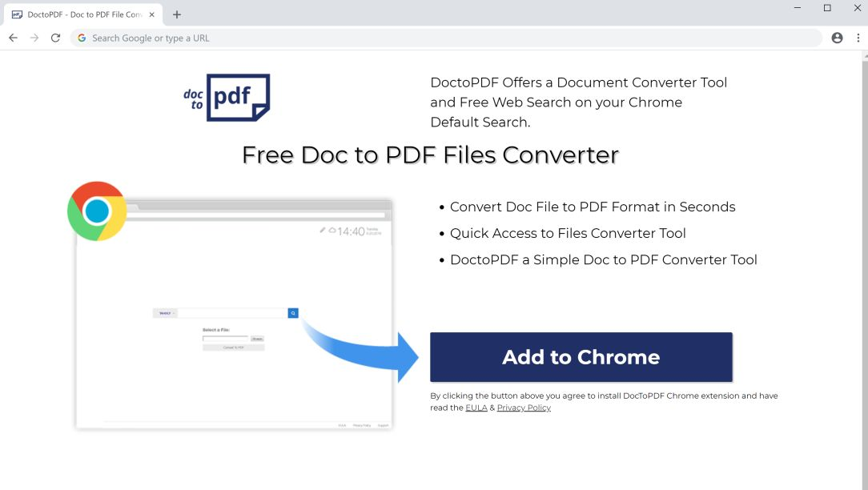Focus the Search Google or type URL bar
Viewport: 868px width, 490px height.
click(x=448, y=38)
